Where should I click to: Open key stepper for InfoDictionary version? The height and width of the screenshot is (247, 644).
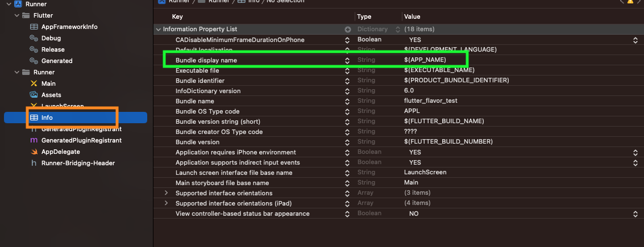point(347,91)
